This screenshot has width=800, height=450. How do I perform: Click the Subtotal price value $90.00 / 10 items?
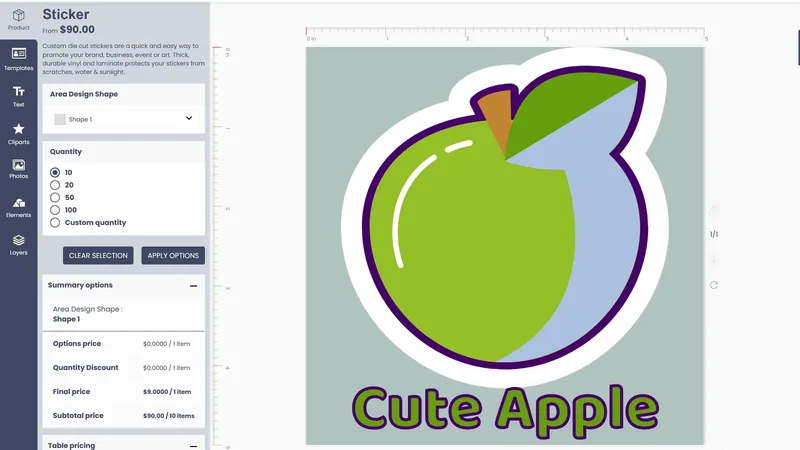(x=168, y=416)
